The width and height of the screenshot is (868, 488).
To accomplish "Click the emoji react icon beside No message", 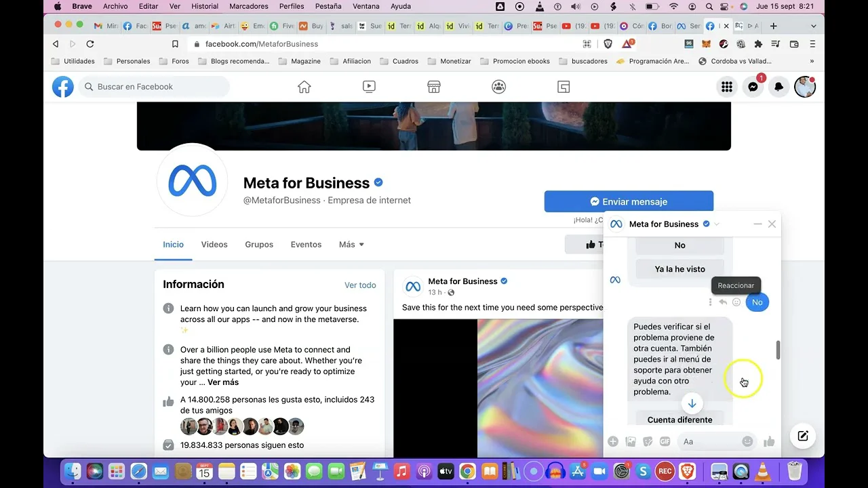I will [x=736, y=302].
